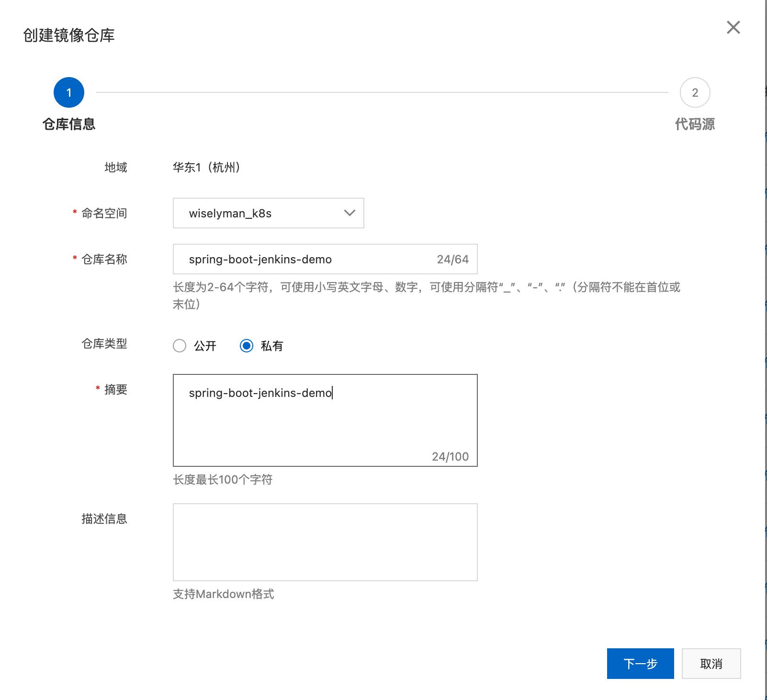Open the 命名空间 dropdown
Image resolution: width=767 pixels, height=700 pixels.
click(x=268, y=213)
